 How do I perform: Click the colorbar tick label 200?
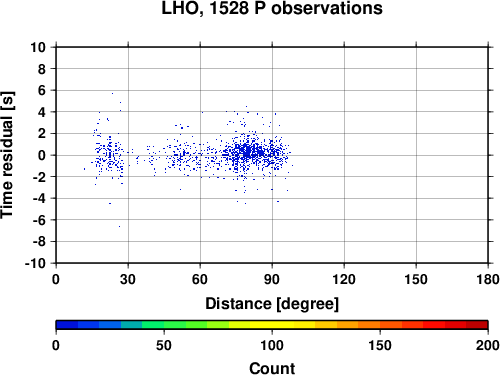(488, 345)
